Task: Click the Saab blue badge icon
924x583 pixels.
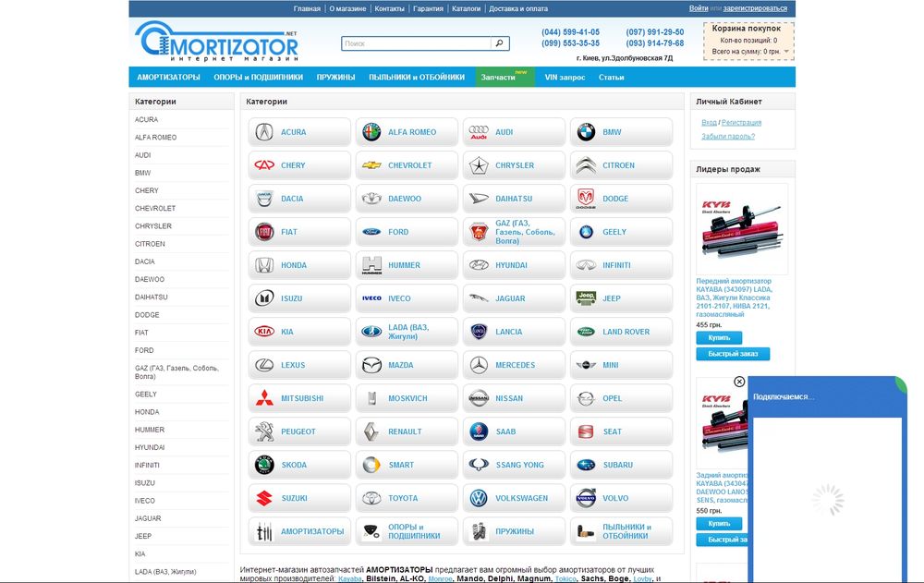Action: pos(479,431)
